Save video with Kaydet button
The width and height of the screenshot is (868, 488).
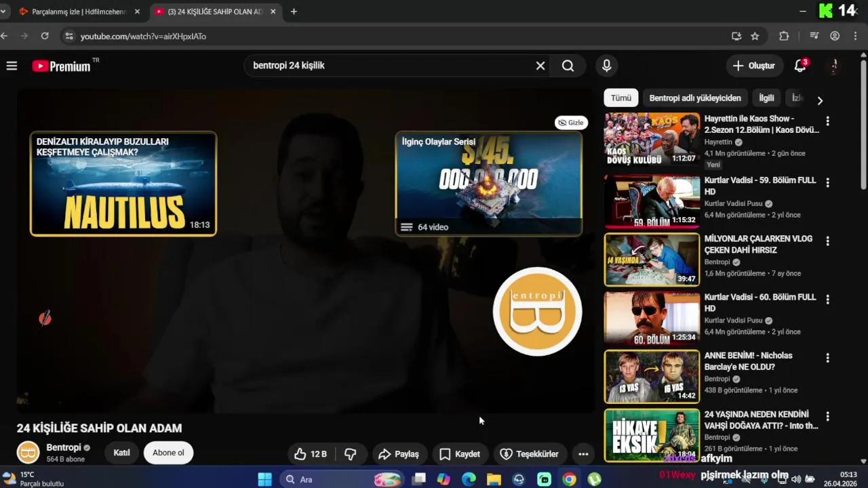click(x=460, y=454)
